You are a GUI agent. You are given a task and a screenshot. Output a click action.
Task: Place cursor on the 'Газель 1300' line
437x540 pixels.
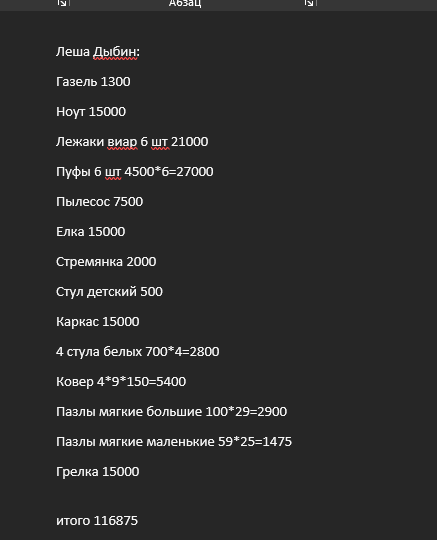pyautogui.click(x=93, y=82)
